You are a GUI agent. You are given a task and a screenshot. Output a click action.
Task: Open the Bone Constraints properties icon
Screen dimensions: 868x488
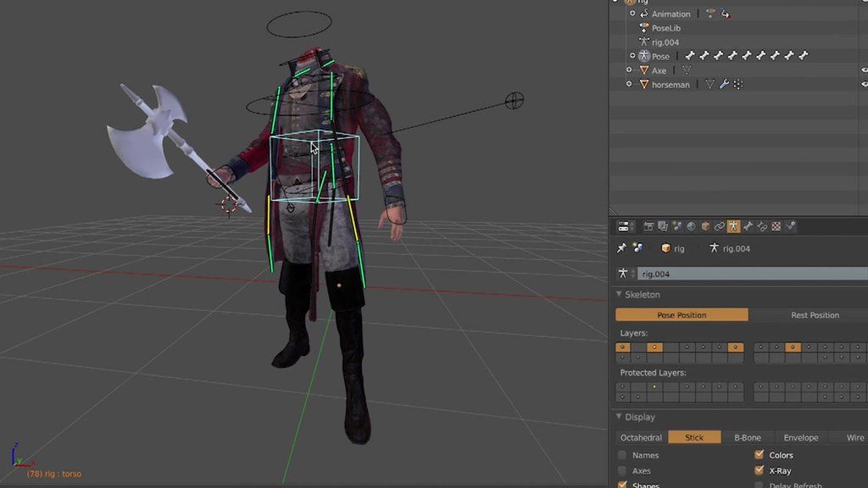pyautogui.click(x=762, y=226)
